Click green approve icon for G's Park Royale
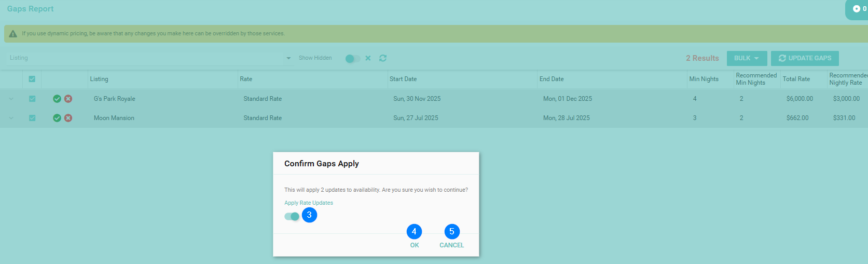Screen dimensions: 868x264 57,99
